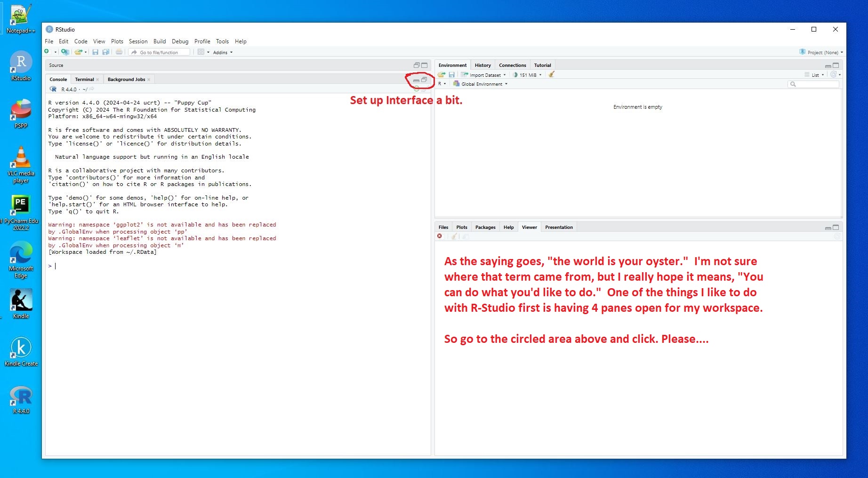
Task: Click the Create a Project icon
Action: click(x=65, y=52)
